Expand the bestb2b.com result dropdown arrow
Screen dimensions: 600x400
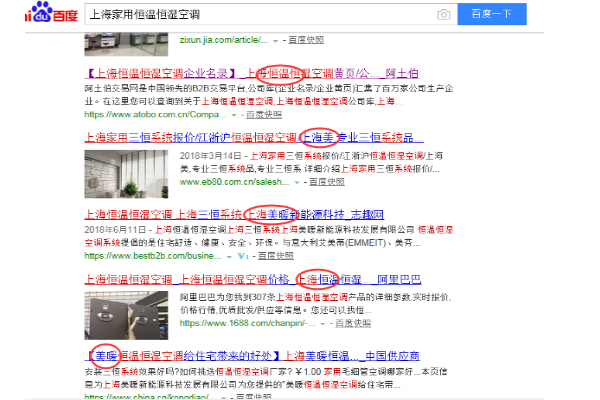tap(229, 256)
